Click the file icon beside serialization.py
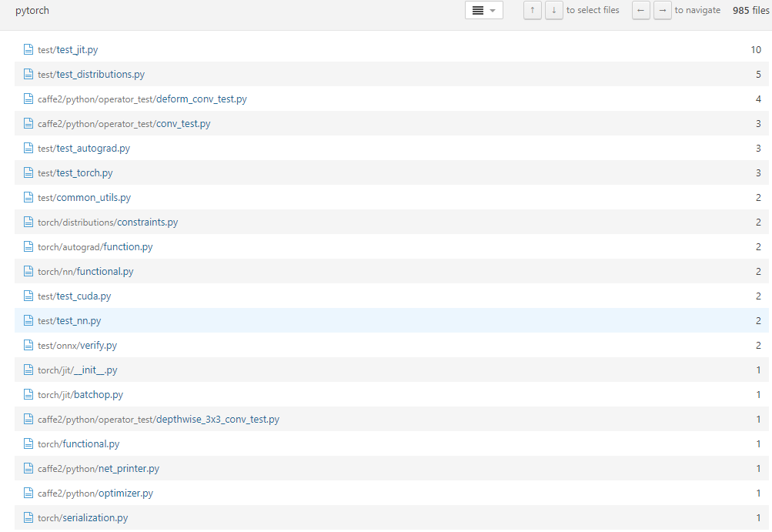The image size is (772, 532). coord(28,517)
